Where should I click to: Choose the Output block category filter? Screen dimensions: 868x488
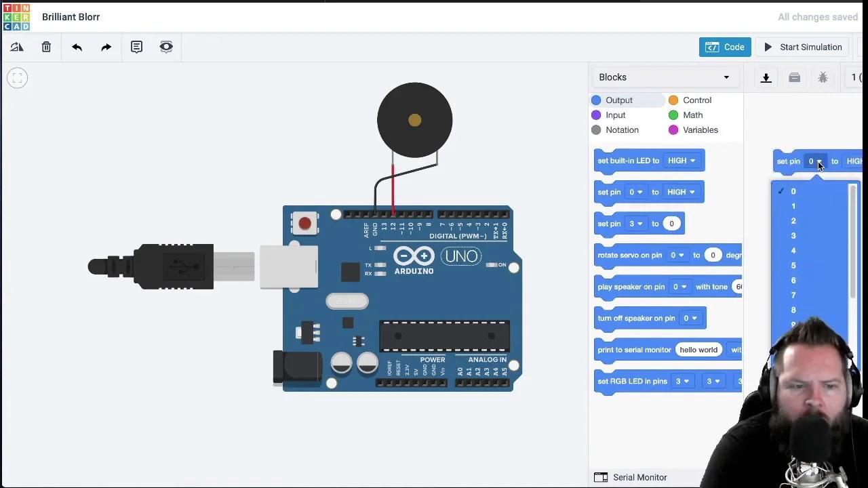click(x=618, y=100)
